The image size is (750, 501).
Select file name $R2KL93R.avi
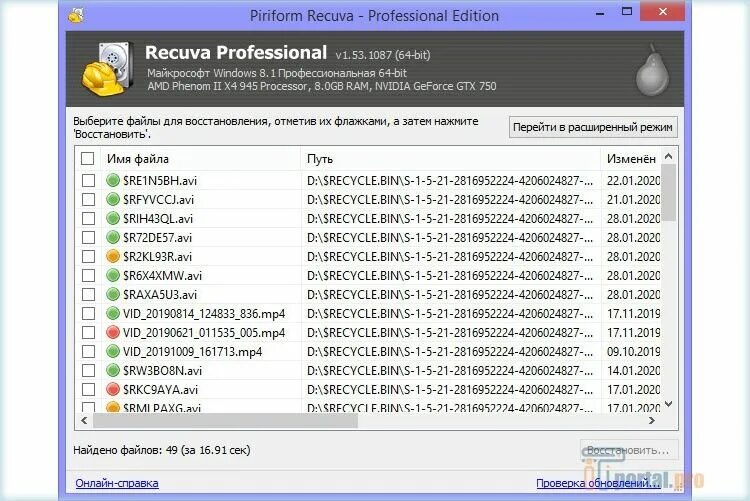[157, 256]
